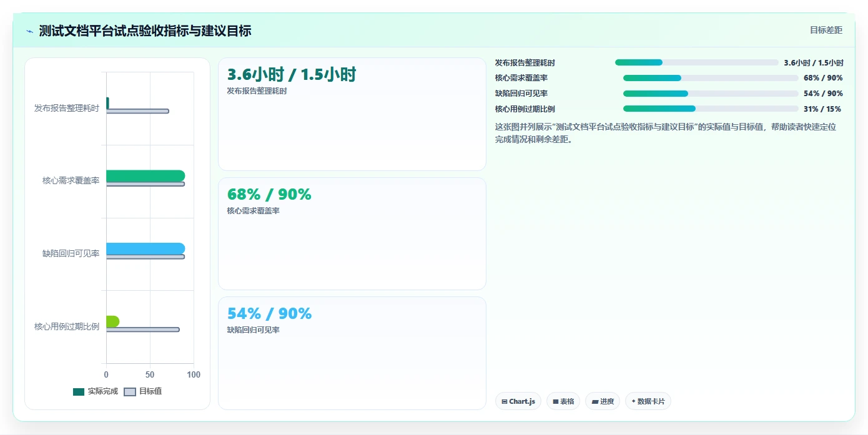868x435 pixels.
Task: Click chart axis label 缺陷回归可见率
Action: tap(71, 253)
